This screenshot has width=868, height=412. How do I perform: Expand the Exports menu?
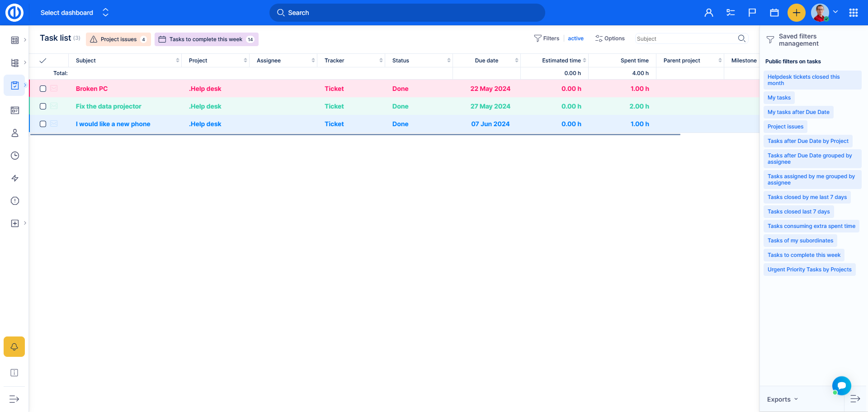782,399
